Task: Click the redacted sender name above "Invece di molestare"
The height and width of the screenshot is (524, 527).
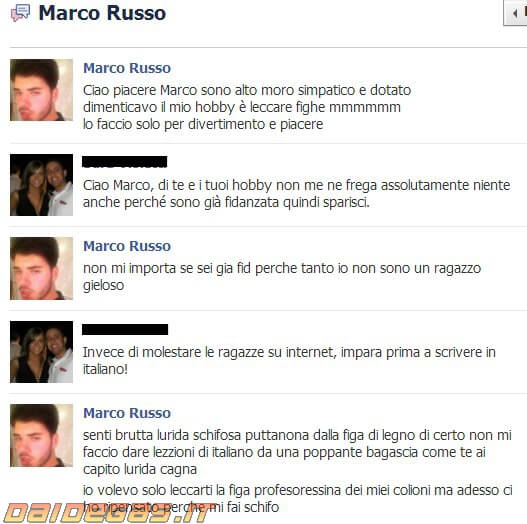Action: point(125,329)
